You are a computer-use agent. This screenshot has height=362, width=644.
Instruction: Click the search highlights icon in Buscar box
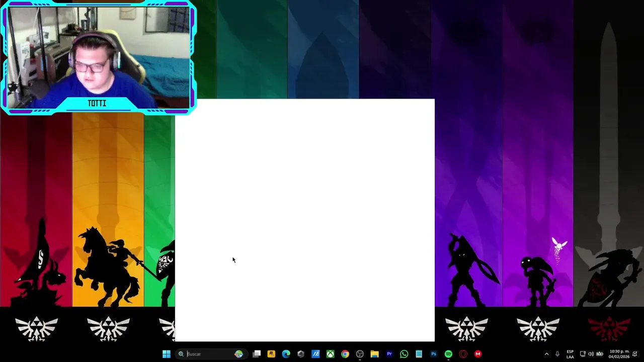pos(239,354)
